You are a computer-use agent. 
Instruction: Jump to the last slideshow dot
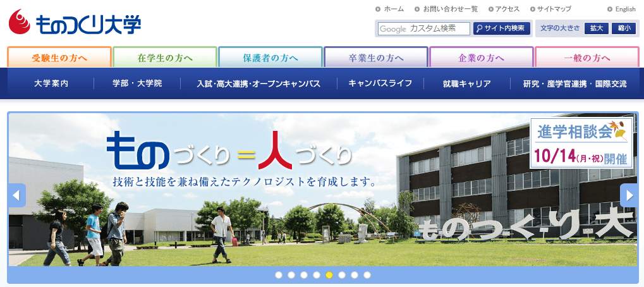click(367, 275)
